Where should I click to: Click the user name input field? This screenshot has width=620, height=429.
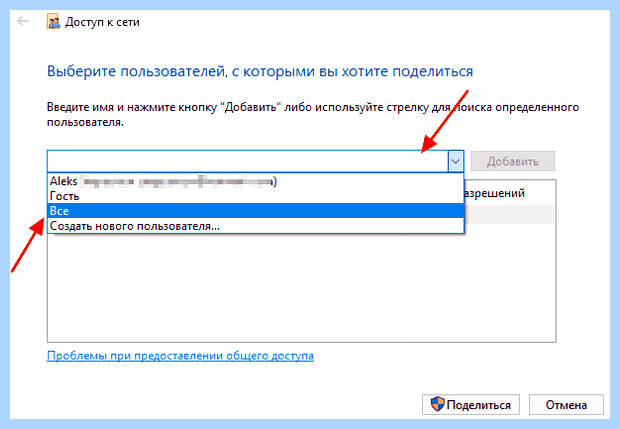248,161
